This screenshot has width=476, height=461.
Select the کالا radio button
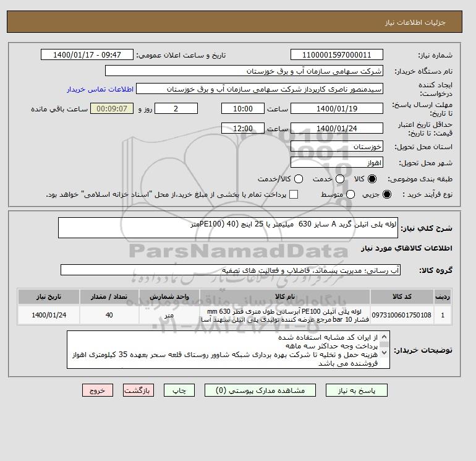pos(372,179)
